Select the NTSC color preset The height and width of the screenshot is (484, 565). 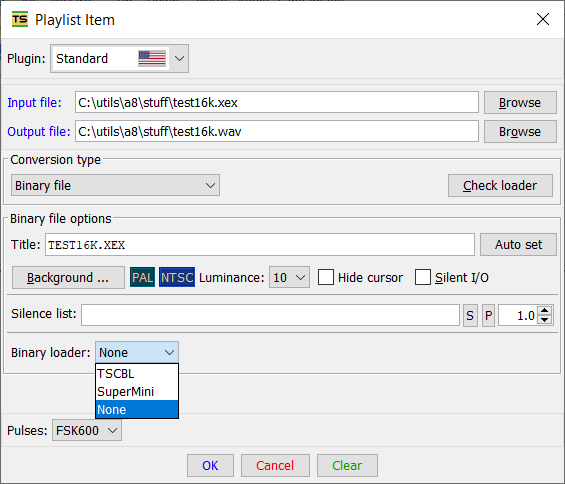coord(177,277)
